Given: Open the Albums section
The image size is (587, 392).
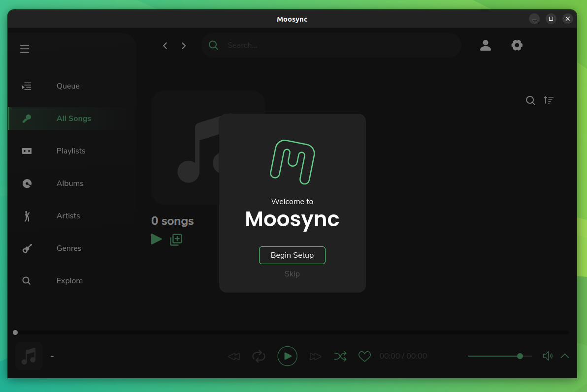Looking at the screenshot, I should pyautogui.click(x=27, y=183).
